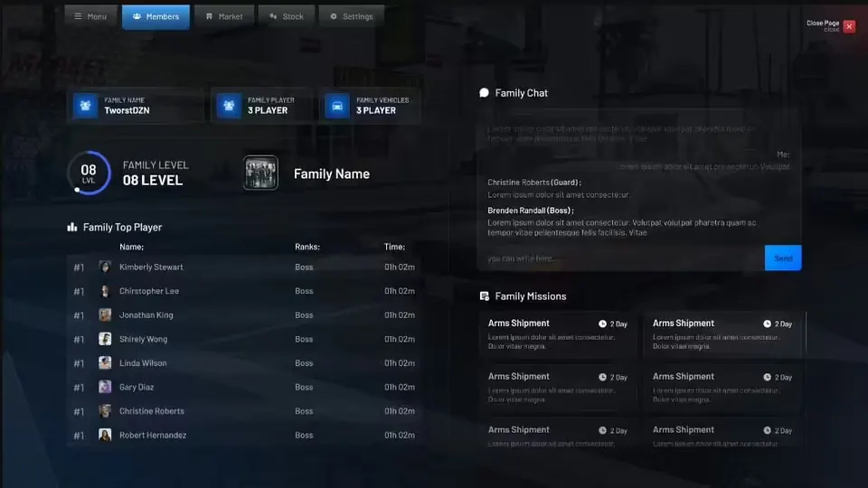The width and height of the screenshot is (868, 488).
Task: Select Gary Diaz's avatar
Action: tap(105, 387)
